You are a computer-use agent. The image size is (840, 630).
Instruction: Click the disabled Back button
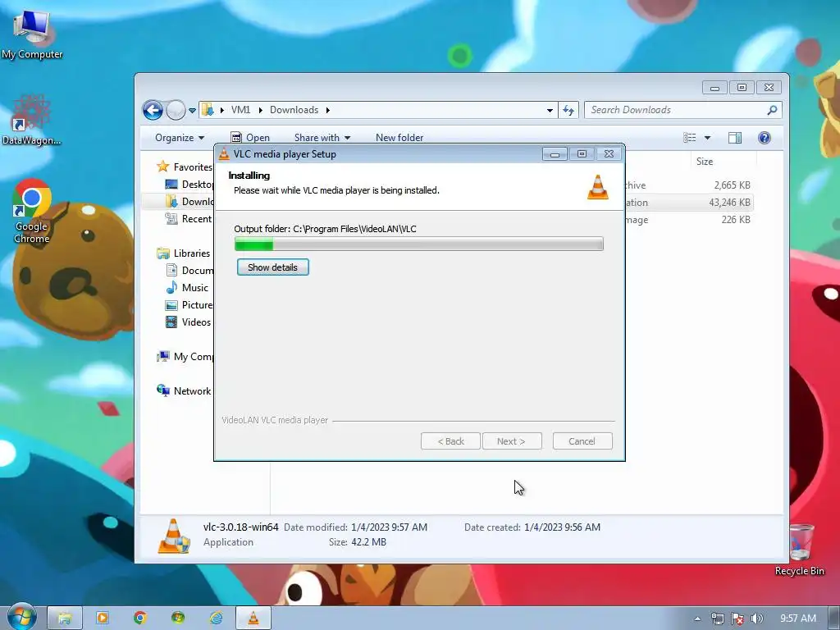pyautogui.click(x=450, y=441)
